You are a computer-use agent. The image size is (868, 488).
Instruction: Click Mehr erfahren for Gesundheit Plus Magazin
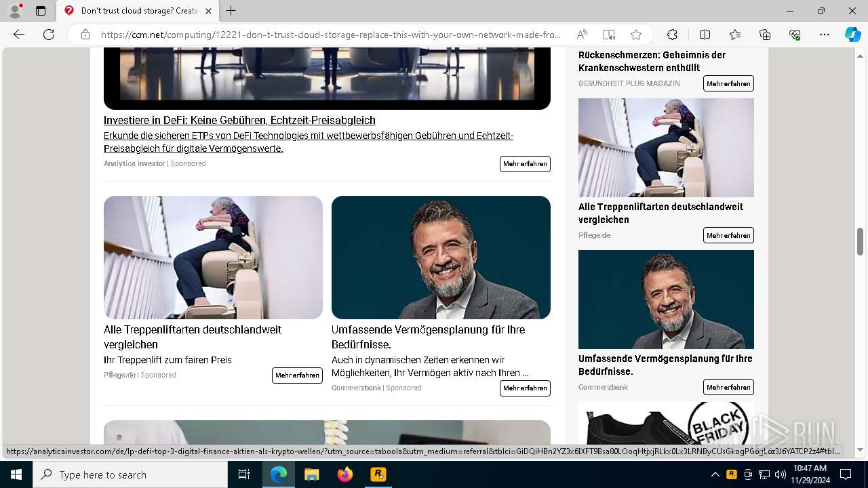tap(728, 83)
